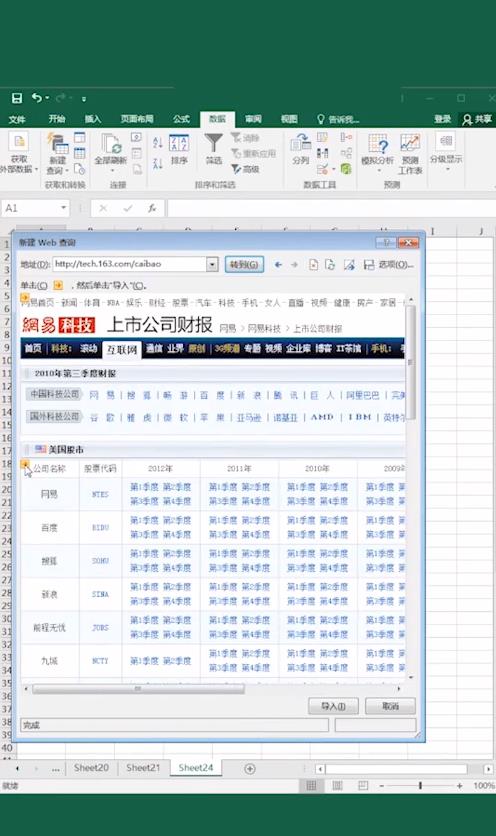Add a new sheet with plus button
Image resolution: width=496 pixels, height=836 pixels.
pos(250,768)
